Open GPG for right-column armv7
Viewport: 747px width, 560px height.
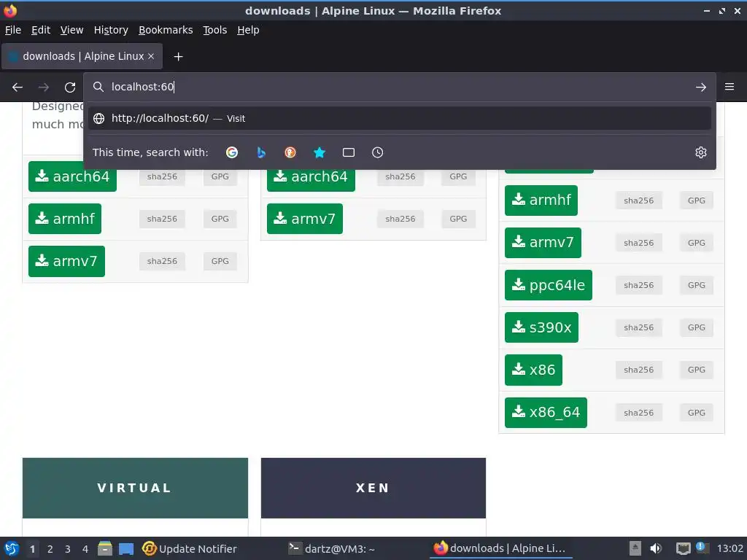click(x=697, y=244)
